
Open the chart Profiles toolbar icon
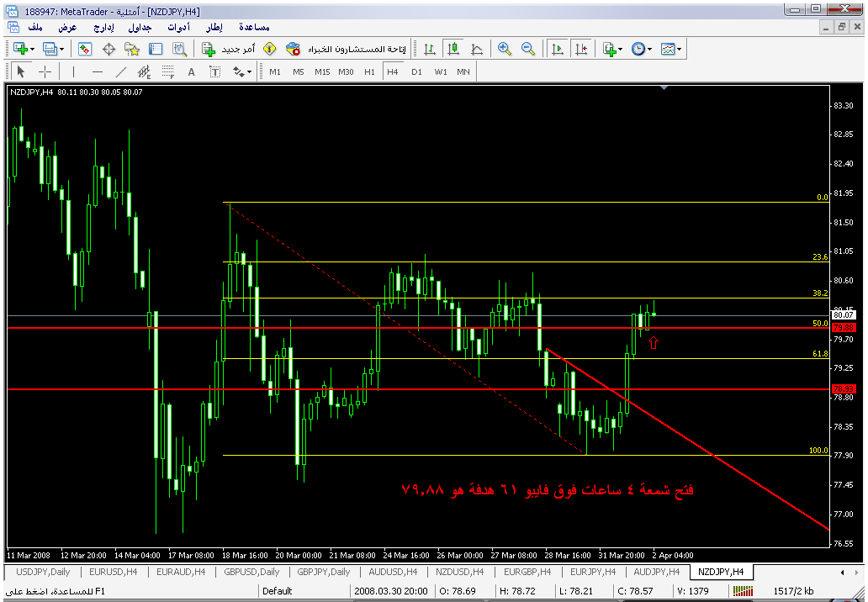coord(50,49)
